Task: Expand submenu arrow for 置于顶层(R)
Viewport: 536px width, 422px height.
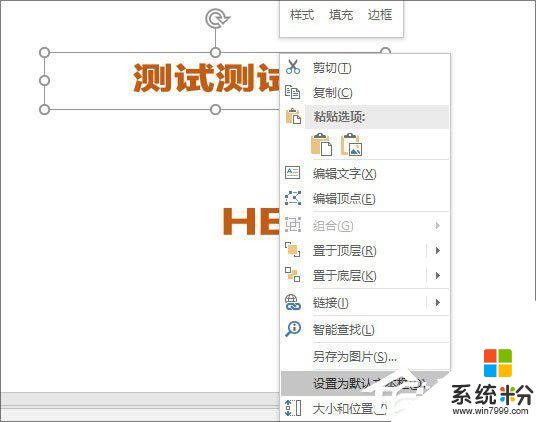Action: (438, 250)
